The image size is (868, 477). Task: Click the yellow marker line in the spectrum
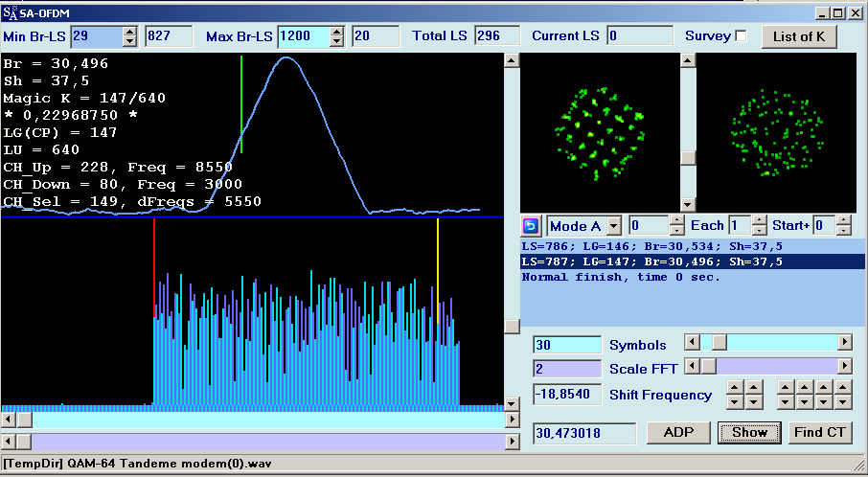(x=437, y=271)
